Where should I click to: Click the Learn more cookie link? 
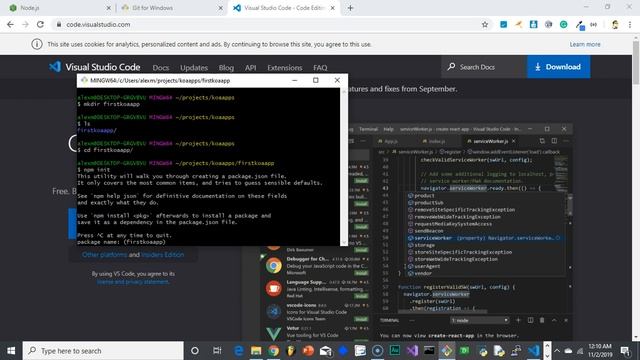(585, 44)
